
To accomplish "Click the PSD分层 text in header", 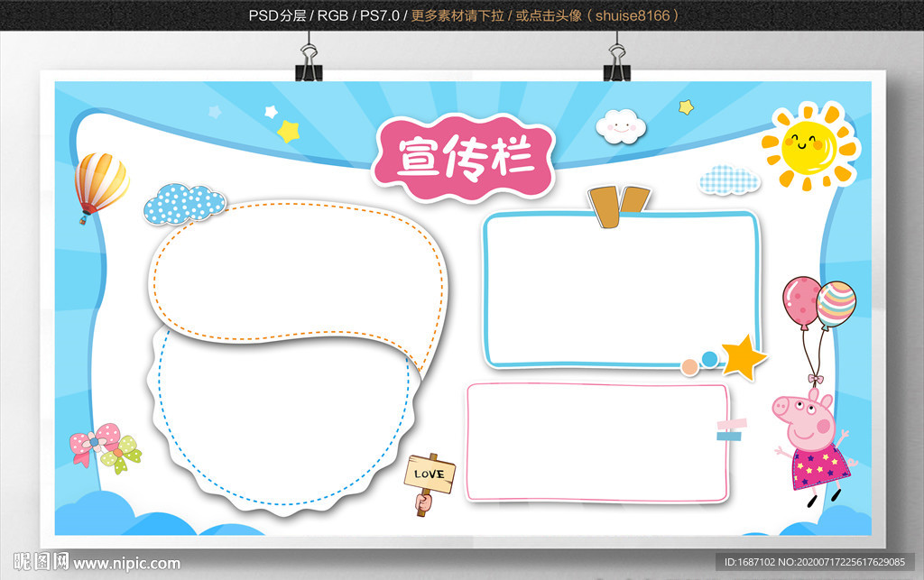I will coord(277,16).
